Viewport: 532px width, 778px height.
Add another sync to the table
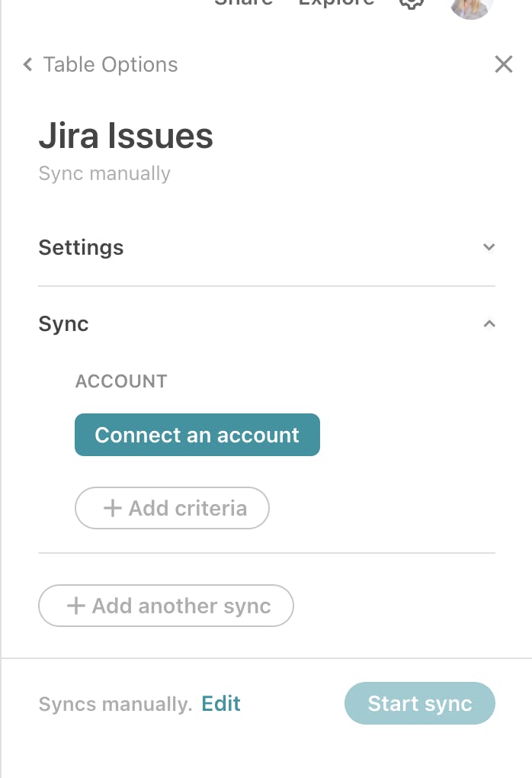(166, 606)
